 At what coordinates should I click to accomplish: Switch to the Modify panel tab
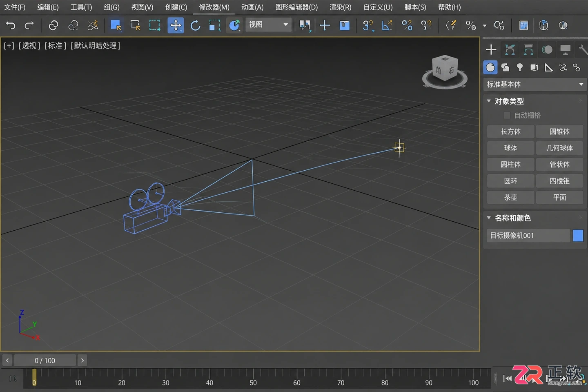point(510,50)
